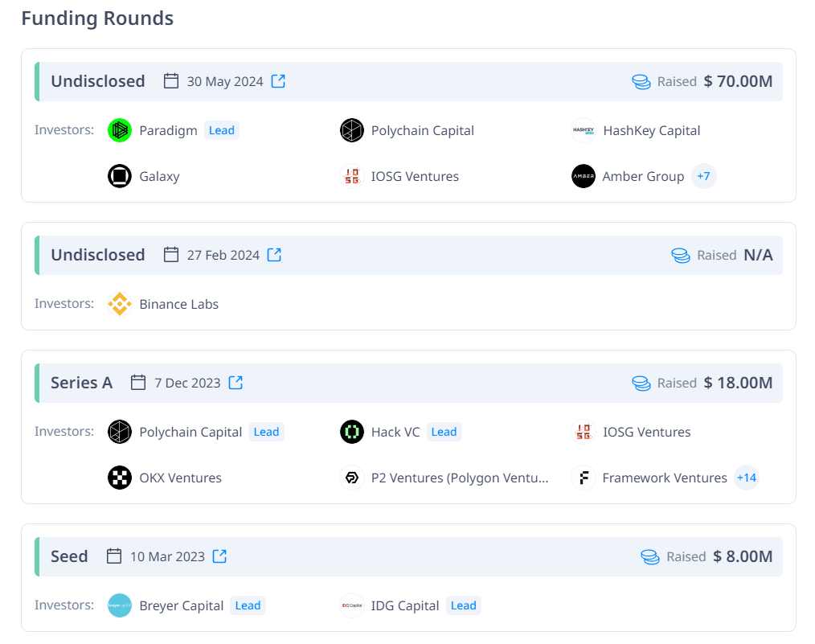Click the Paradigm investor logo
Screen dimensions: 815x644
point(120,130)
